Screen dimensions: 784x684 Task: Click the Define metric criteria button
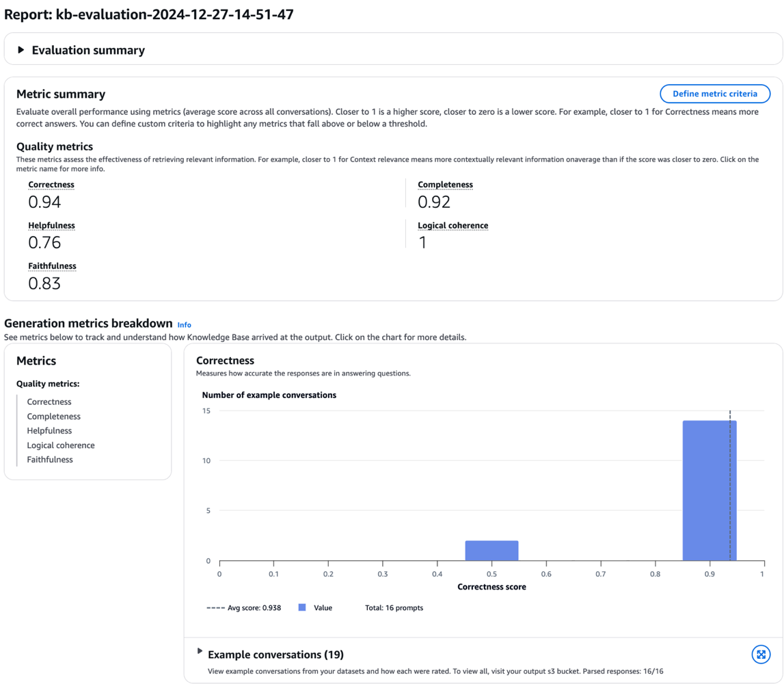point(714,94)
